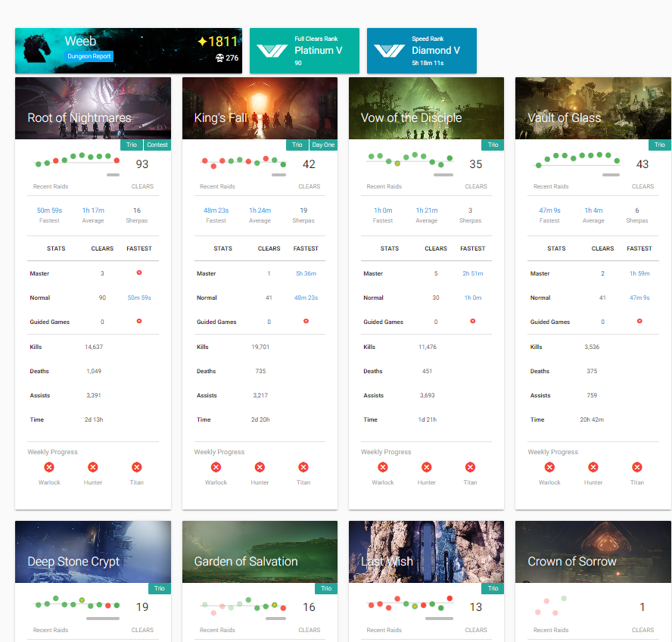Click the Trio tag on Root of Nightmares

pyautogui.click(x=132, y=145)
